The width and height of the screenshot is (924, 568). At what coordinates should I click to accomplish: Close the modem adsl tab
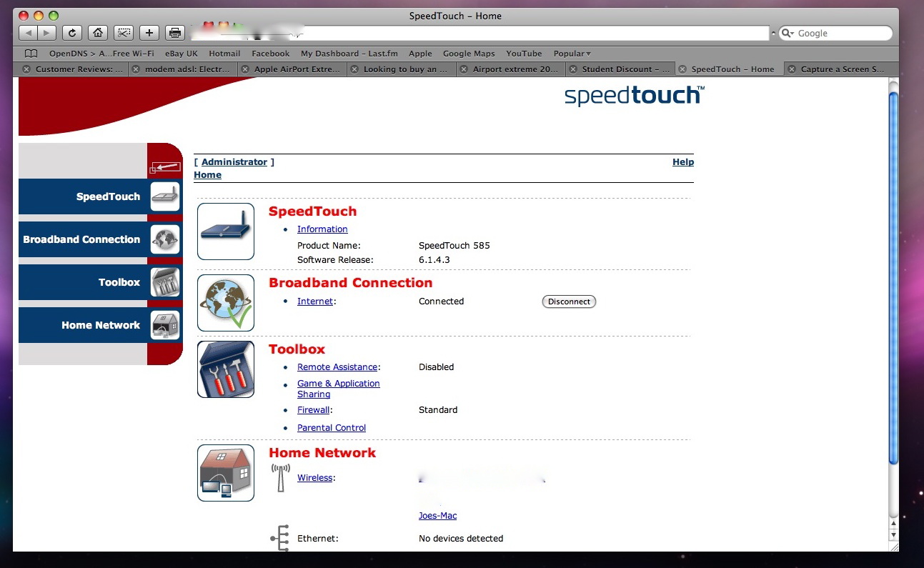136,69
